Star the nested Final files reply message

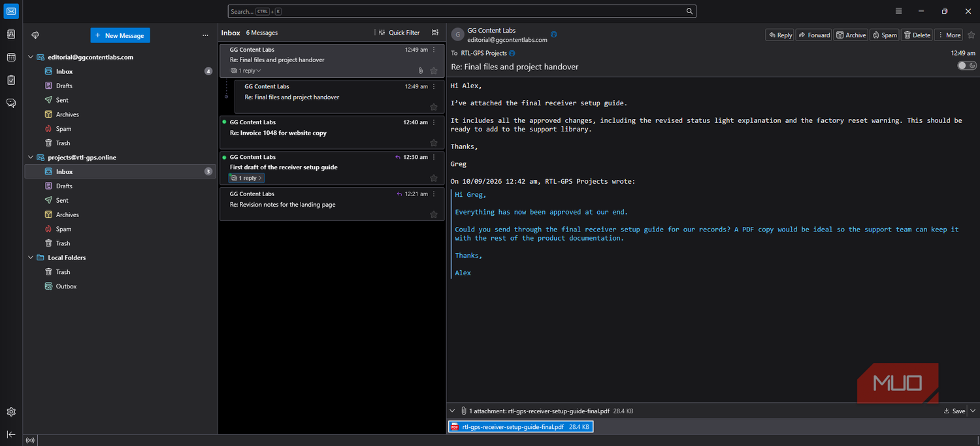click(434, 107)
